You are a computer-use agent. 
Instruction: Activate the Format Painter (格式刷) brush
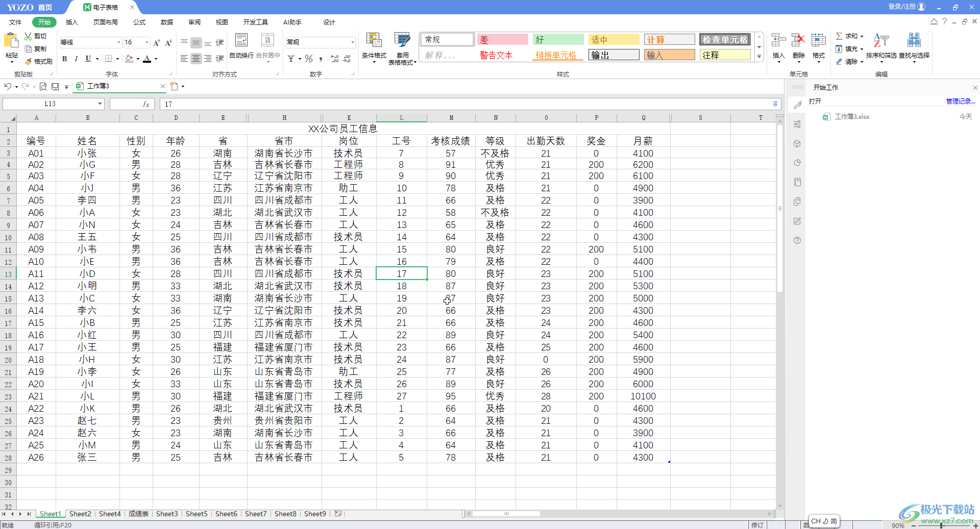(x=28, y=61)
